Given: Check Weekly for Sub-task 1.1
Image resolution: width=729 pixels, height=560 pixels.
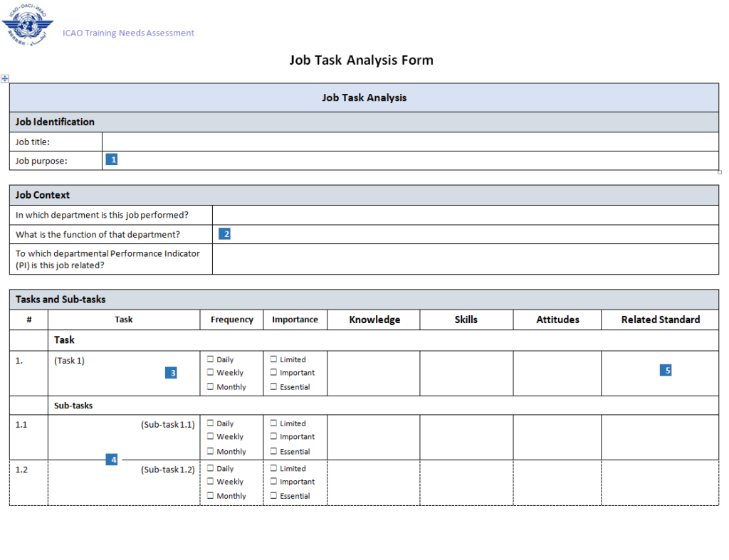Looking at the screenshot, I should (211, 437).
